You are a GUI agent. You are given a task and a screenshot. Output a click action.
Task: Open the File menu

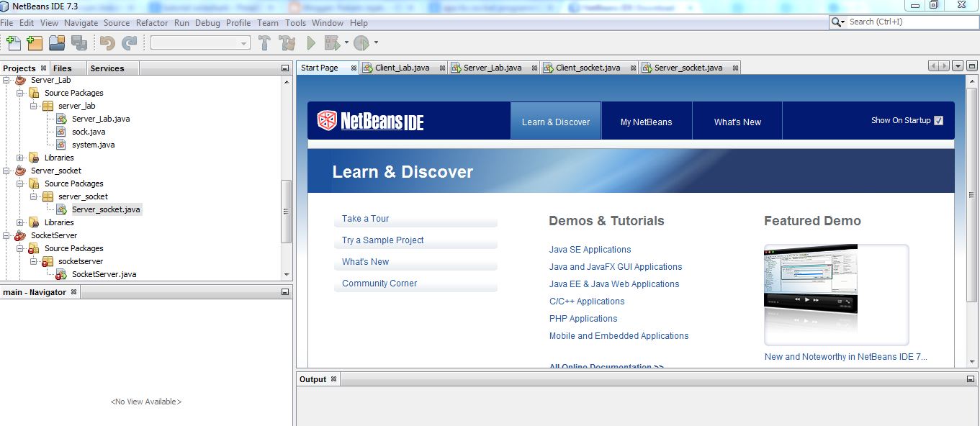[6, 23]
